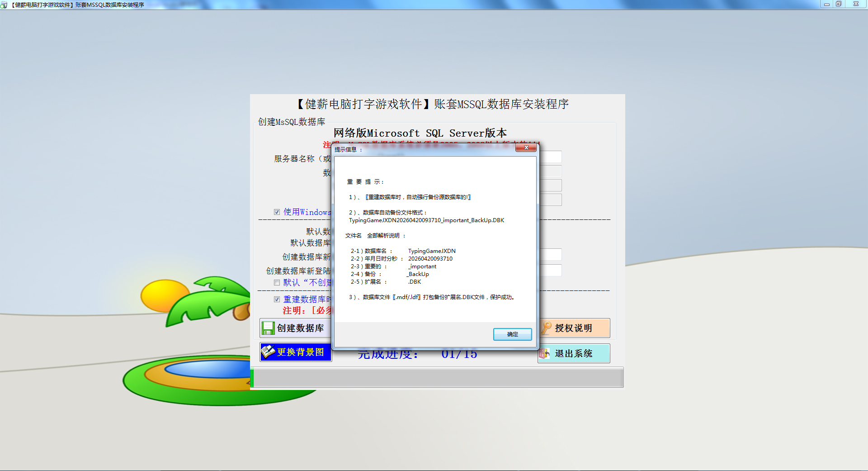This screenshot has width=868, height=471.
Task: Click the text 2)、数据库自动备份文件格式
Action: [388, 213]
